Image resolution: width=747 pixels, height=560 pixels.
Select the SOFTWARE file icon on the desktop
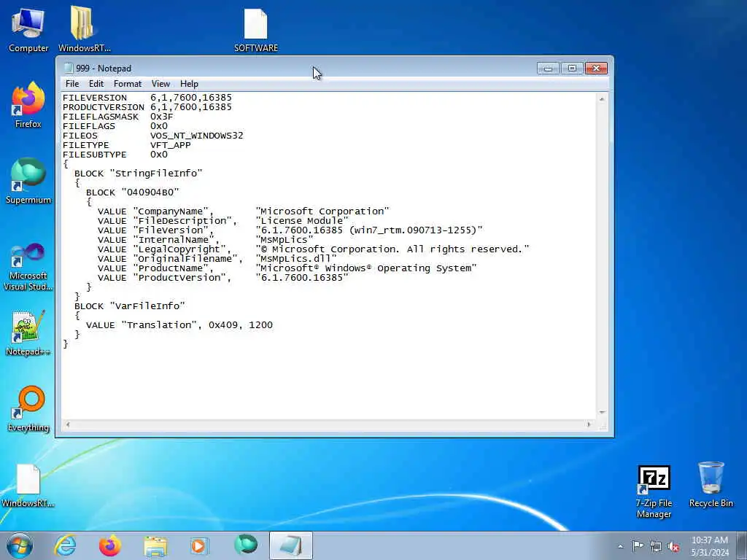click(x=256, y=29)
